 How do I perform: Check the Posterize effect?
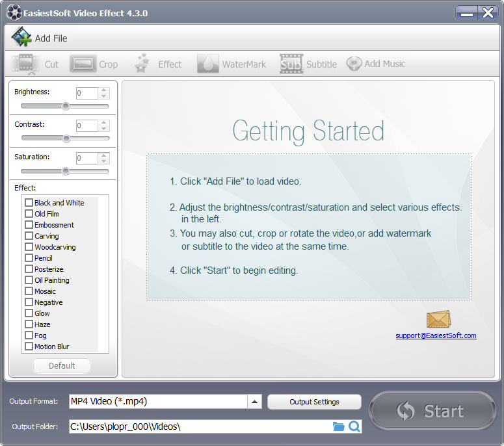(29, 269)
